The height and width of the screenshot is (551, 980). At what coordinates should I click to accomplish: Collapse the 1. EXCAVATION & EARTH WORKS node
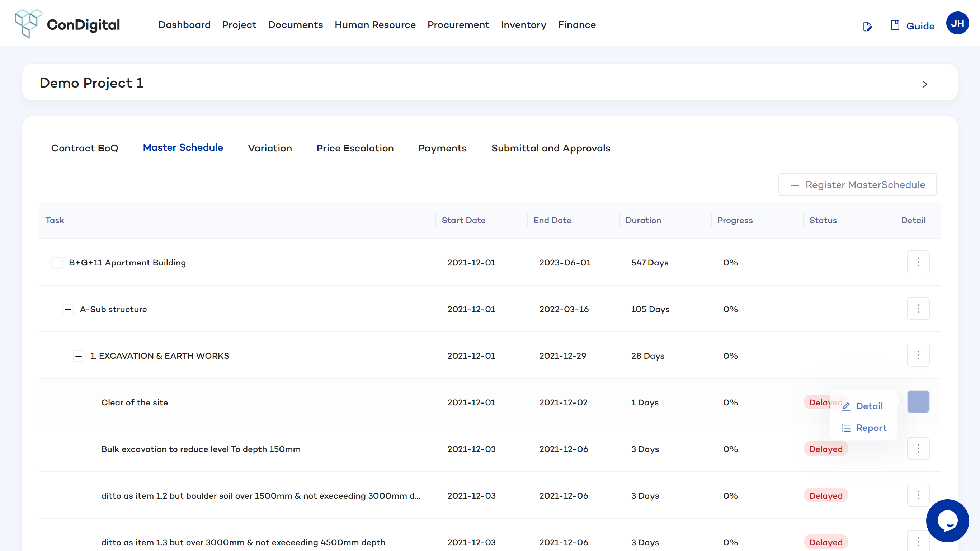pyautogui.click(x=78, y=356)
